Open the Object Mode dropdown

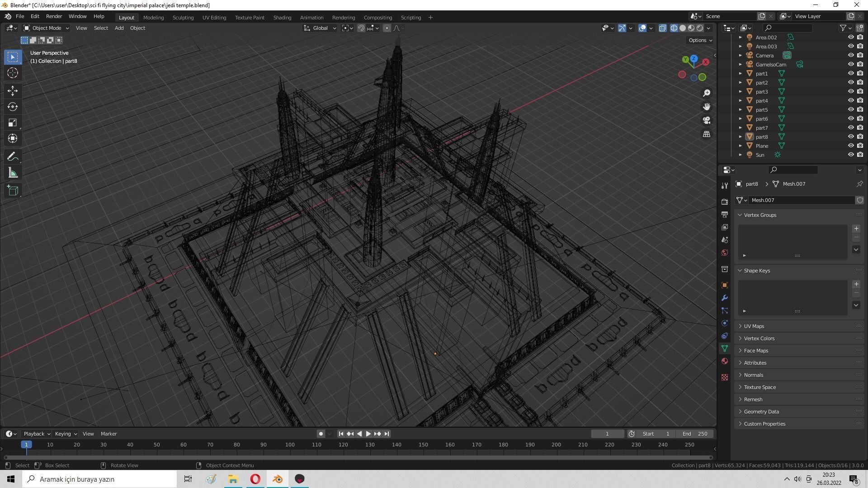pos(47,28)
